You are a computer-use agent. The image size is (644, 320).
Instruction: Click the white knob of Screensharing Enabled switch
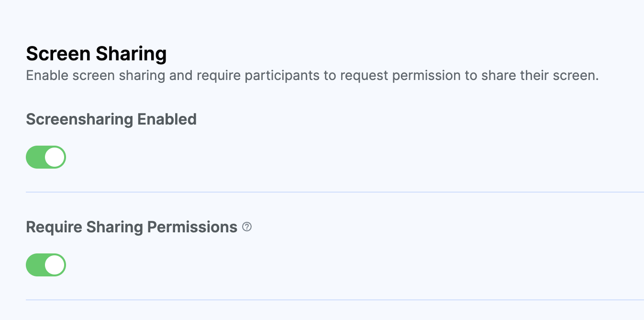click(x=55, y=157)
